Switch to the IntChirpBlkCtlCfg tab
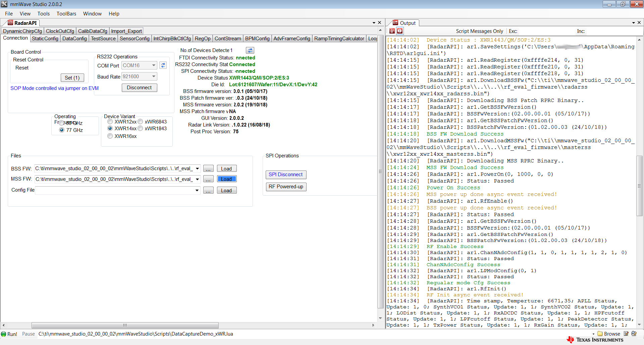Image resolution: width=644 pixels, height=345 pixels. point(172,39)
